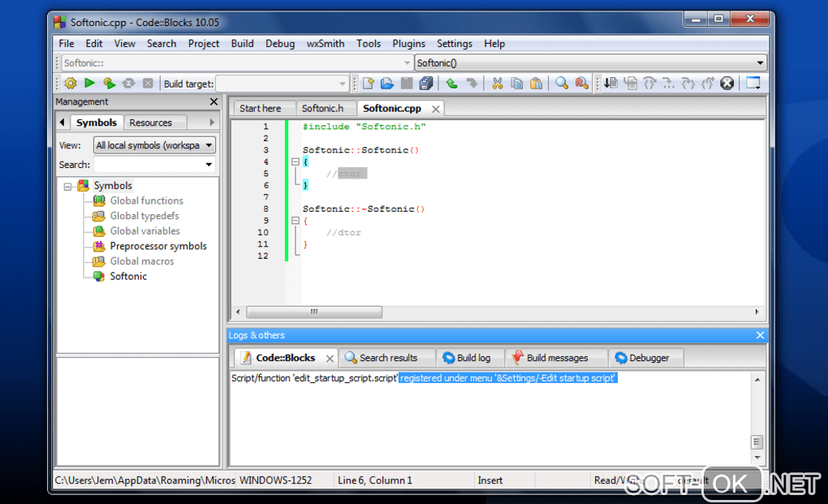Open the Build target dropdown
The width and height of the screenshot is (828, 504).
coord(342,84)
